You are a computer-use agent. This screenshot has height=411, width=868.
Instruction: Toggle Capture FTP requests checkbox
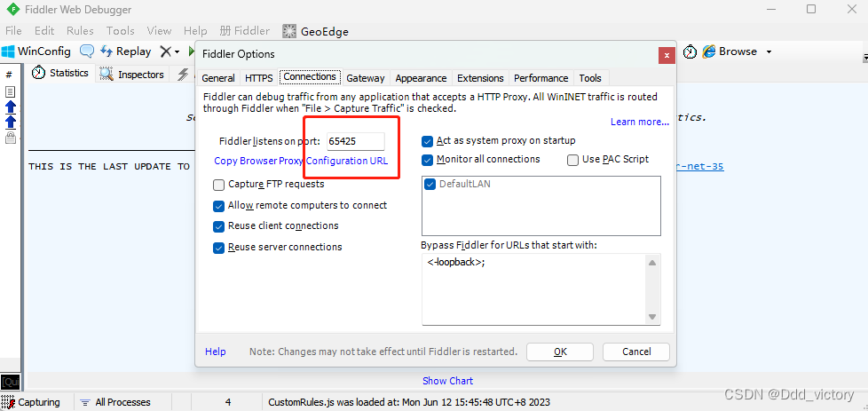[218, 185]
